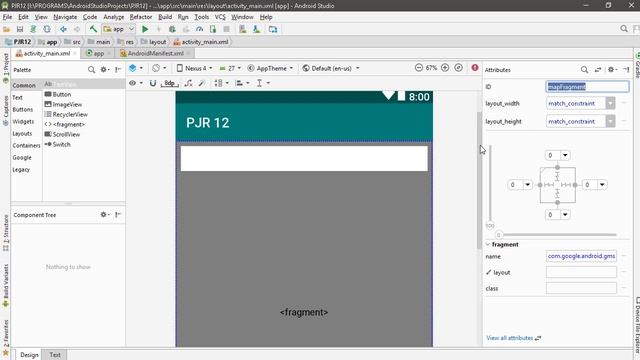Open Component Tree settings gear
This screenshot has width=640, height=360.
[104, 215]
